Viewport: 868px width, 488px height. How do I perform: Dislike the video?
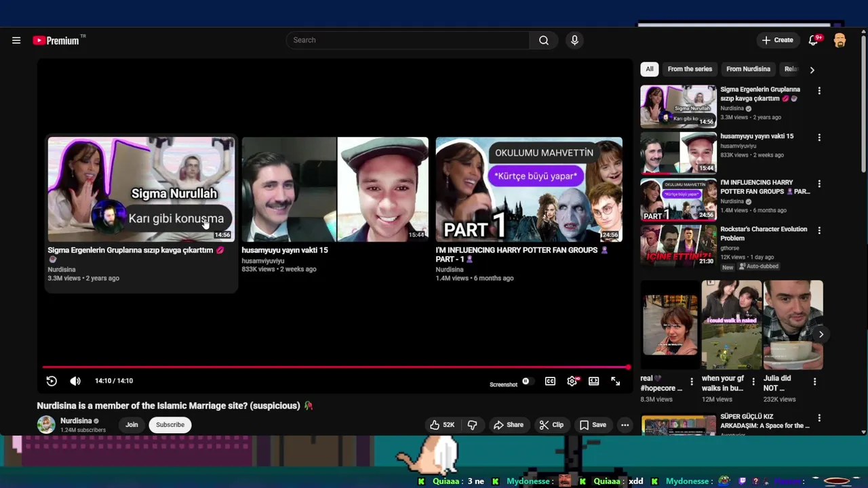click(x=472, y=425)
